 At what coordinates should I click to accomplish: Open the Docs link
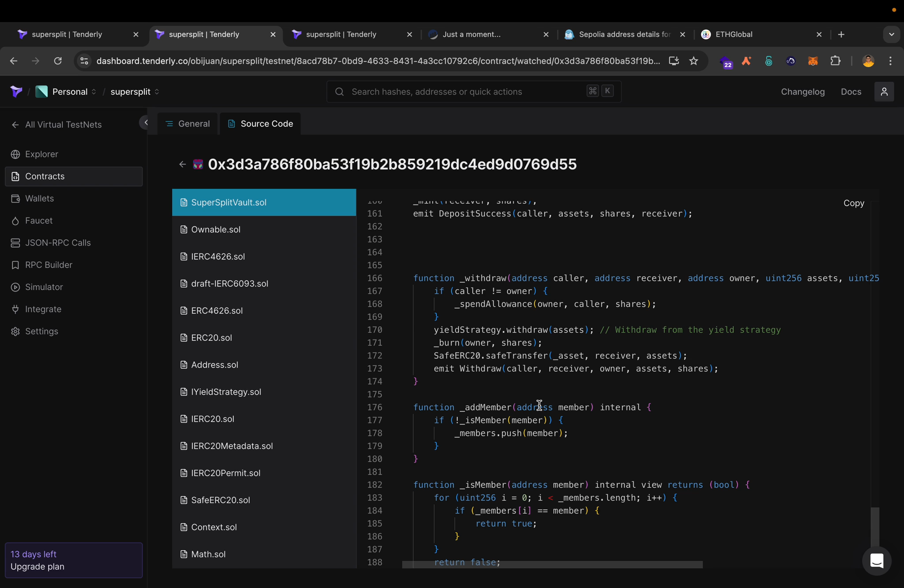pos(851,91)
